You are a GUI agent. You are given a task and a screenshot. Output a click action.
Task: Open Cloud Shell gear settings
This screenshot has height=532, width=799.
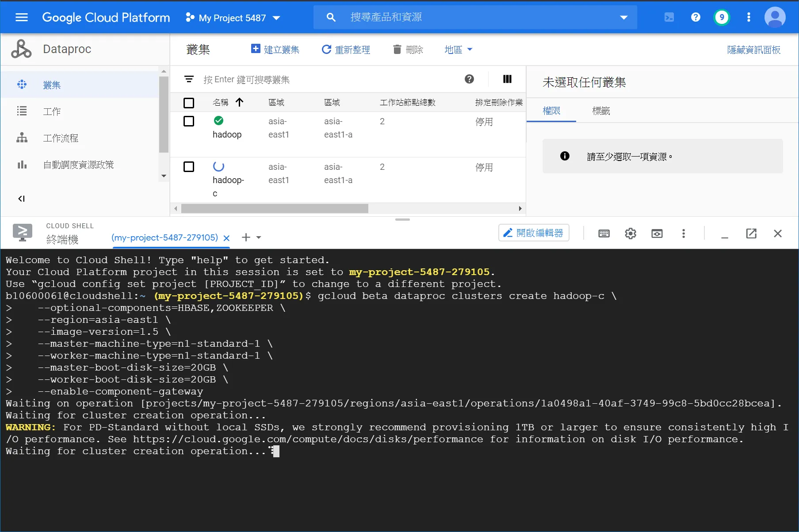pyautogui.click(x=631, y=233)
